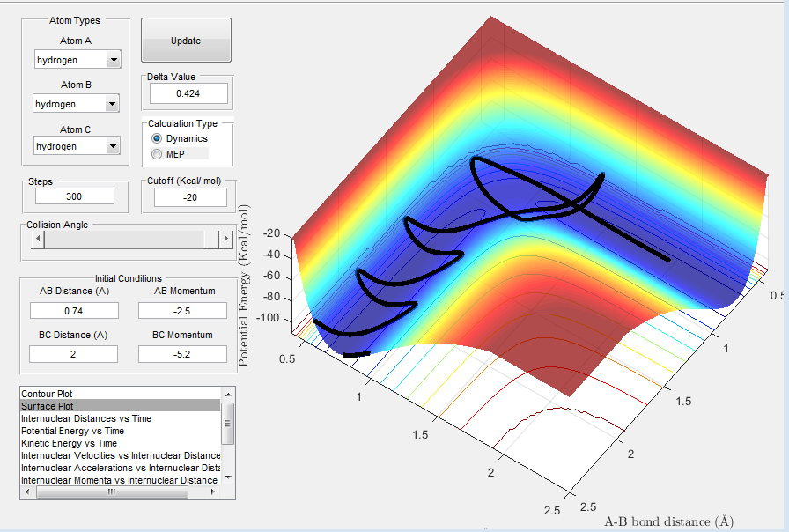Click the list horizontal scroll right arrow
Viewport: 789px width, 532px height.
(x=213, y=491)
